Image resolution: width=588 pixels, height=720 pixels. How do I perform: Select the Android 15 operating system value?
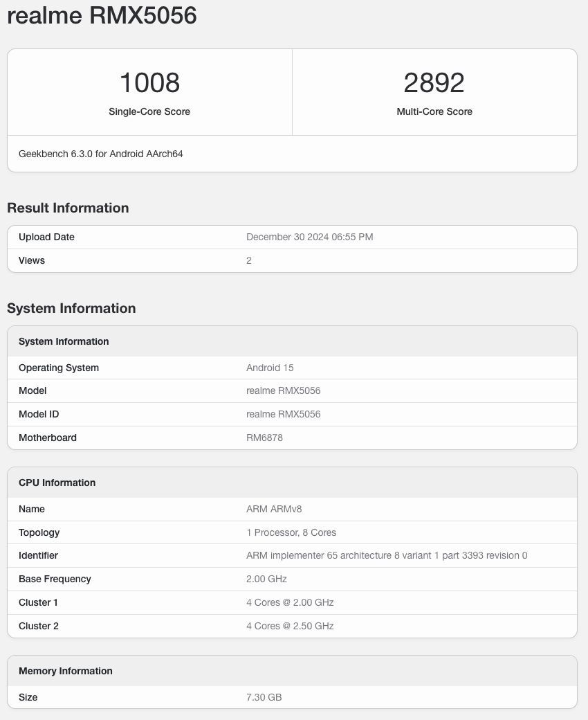point(270,368)
